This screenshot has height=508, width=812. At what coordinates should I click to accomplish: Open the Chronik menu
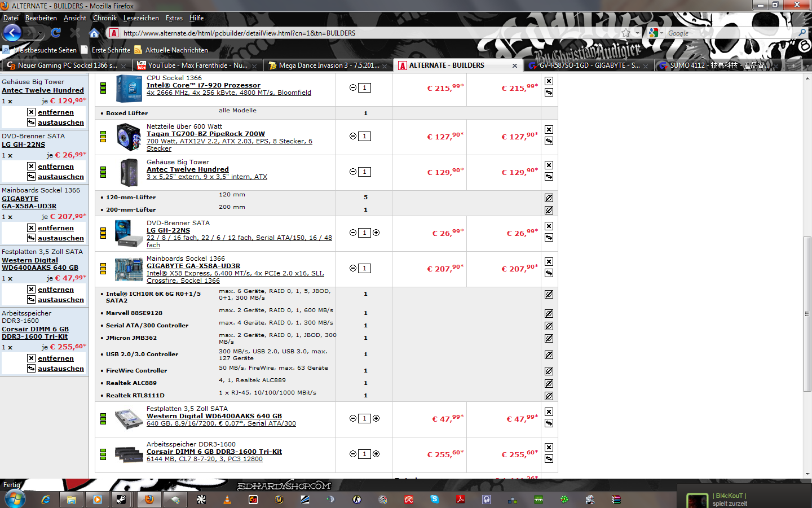click(x=105, y=18)
